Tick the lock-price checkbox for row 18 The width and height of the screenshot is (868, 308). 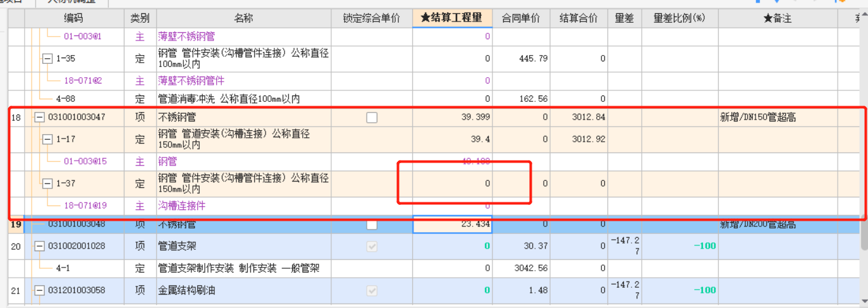pyautogui.click(x=372, y=117)
